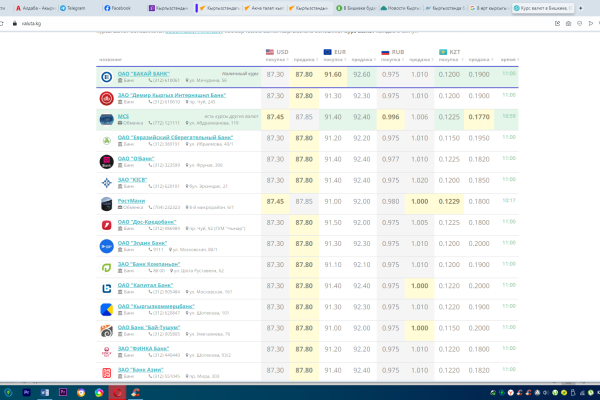Viewport: 600px width, 400px height.
Task: Click the Bakai Bank round logo
Action: coord(106,77)
